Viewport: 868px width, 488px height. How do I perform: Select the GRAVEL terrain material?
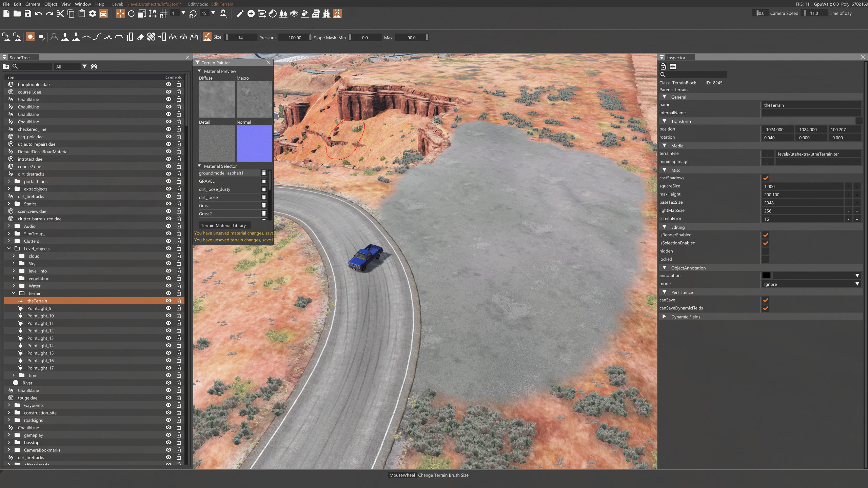click(x=229, y=181)
